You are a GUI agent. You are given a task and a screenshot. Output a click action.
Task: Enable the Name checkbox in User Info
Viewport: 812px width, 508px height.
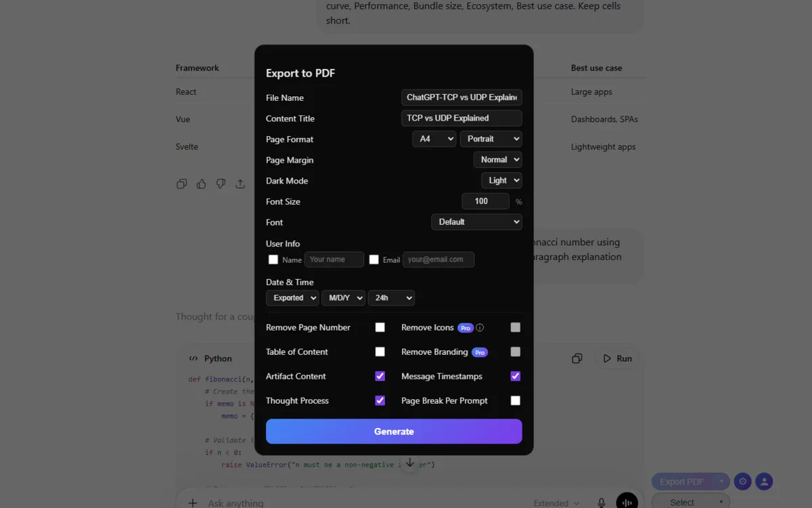(273, 259)
